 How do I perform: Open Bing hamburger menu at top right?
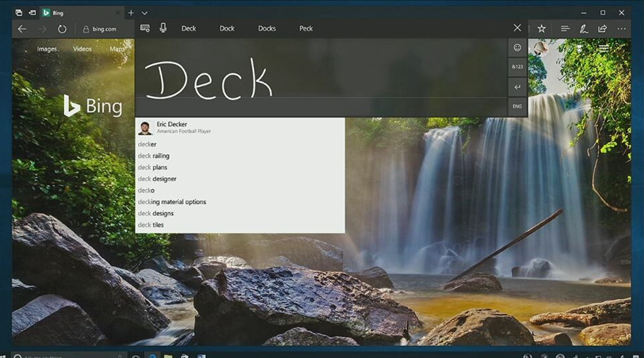point(604,48)
